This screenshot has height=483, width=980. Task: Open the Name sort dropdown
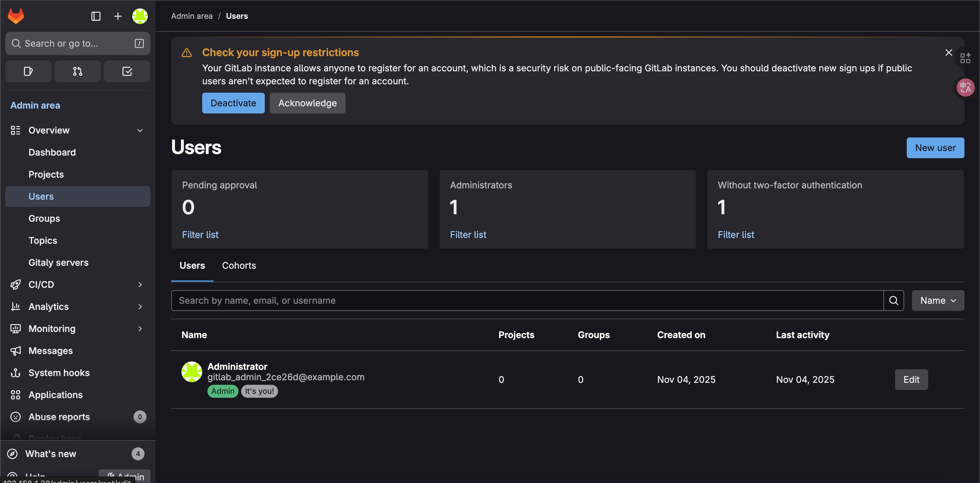pyautogui.click(x=938, y=300)
